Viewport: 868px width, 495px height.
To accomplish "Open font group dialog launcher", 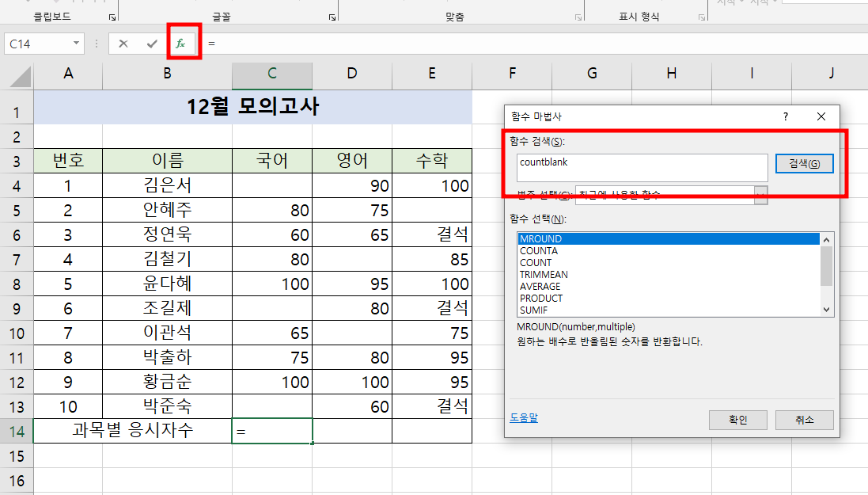I will pos(332,17).
